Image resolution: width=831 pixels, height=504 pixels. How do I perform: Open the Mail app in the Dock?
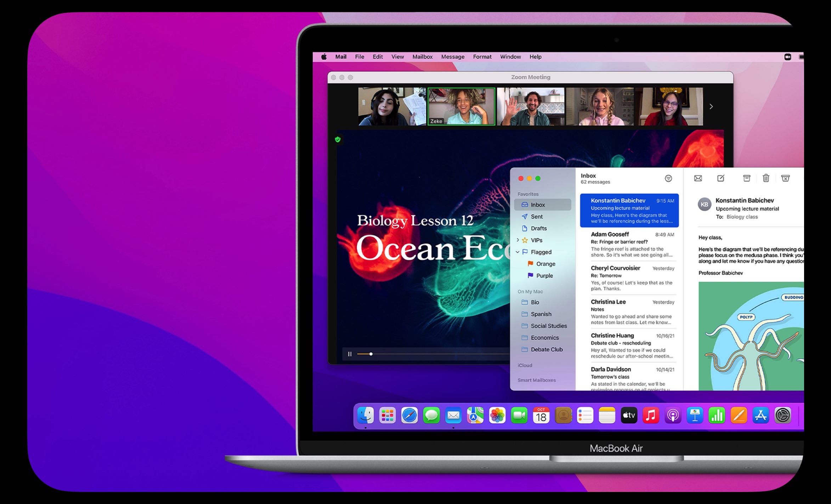click(x=453, y=416)
